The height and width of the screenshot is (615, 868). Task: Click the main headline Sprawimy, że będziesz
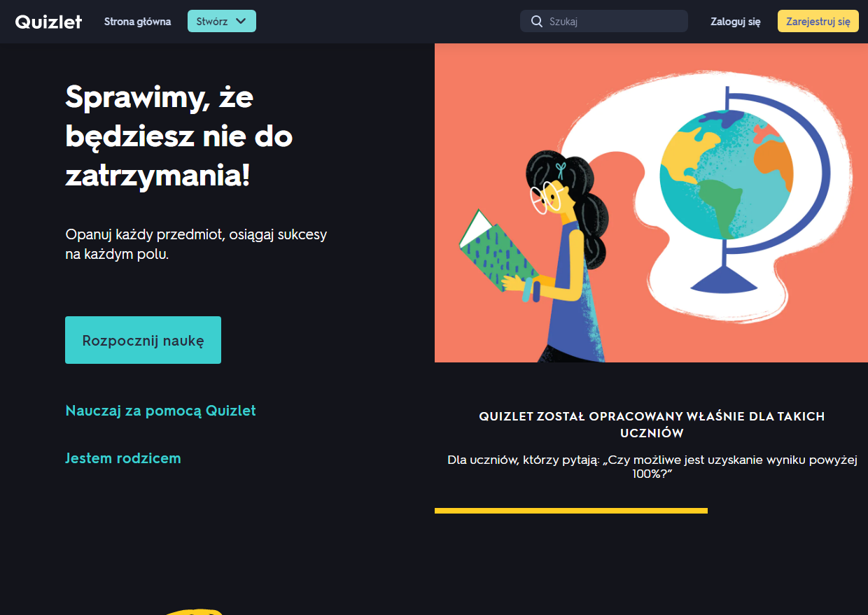178,136
